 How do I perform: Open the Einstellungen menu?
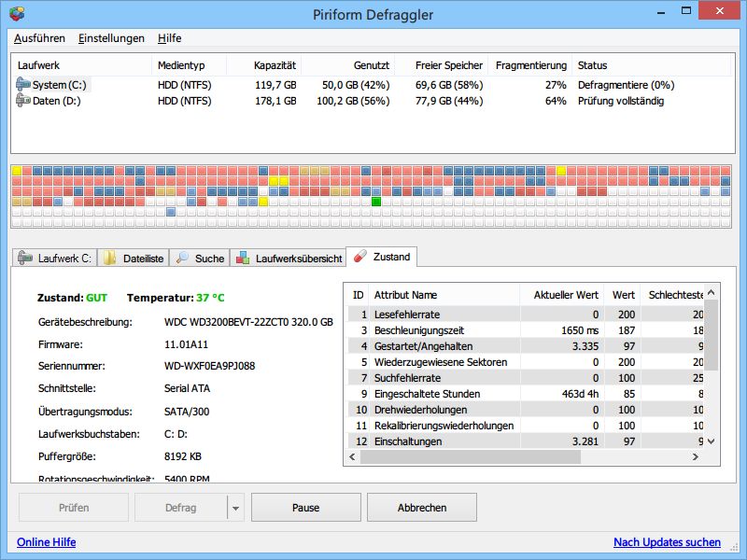111,38
